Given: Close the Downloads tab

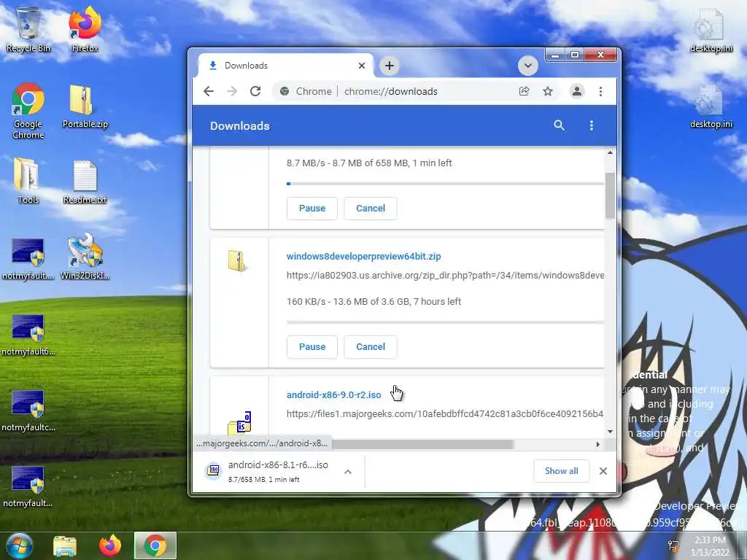Looking at the screenshot, I should 362,66.
